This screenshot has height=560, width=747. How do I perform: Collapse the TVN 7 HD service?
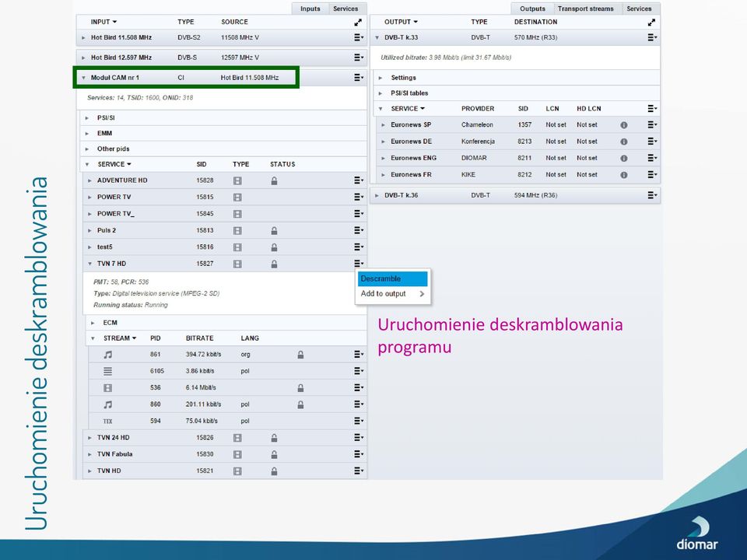89,264
